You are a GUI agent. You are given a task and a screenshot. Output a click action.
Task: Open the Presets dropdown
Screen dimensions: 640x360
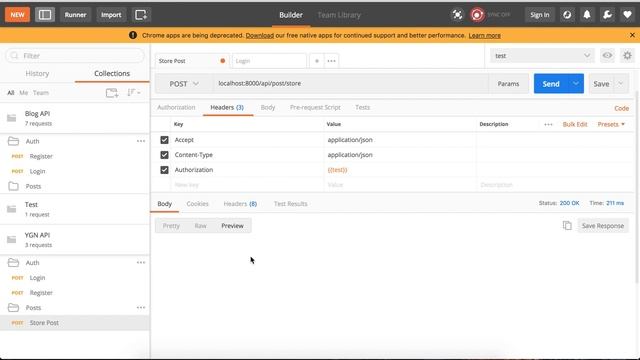click(611, 124)
